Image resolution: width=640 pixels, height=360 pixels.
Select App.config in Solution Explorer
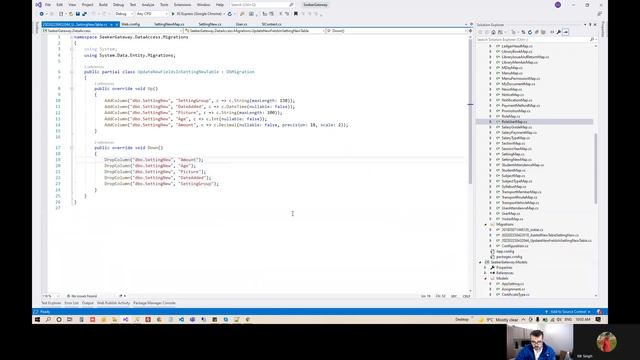click(x=505, y=251)
